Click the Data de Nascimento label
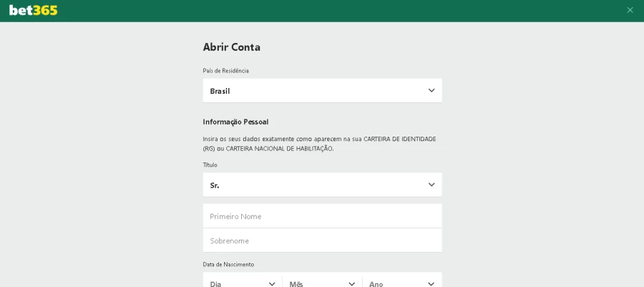Image resolution: width=644 pixels, height=287 pixels. pos(228,264)
